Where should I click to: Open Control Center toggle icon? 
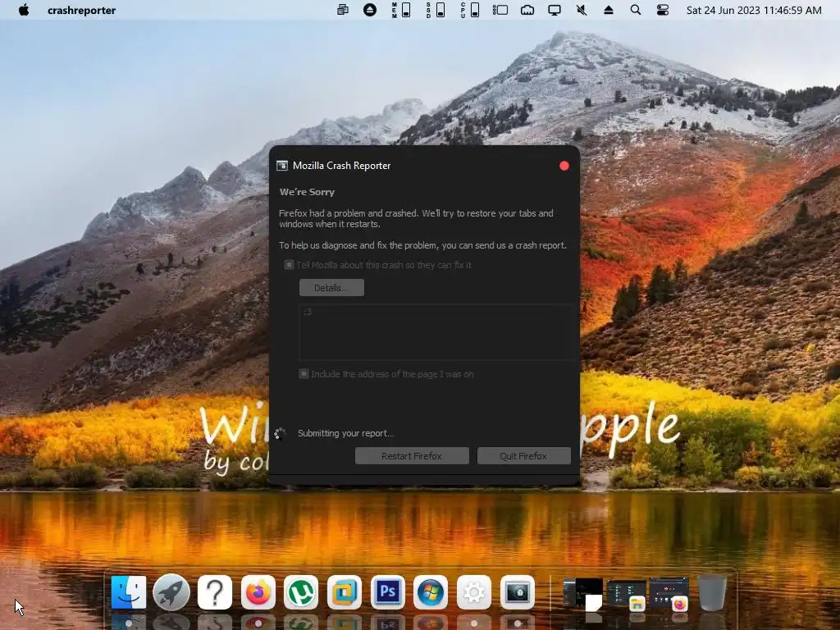[x=663, y=10]
